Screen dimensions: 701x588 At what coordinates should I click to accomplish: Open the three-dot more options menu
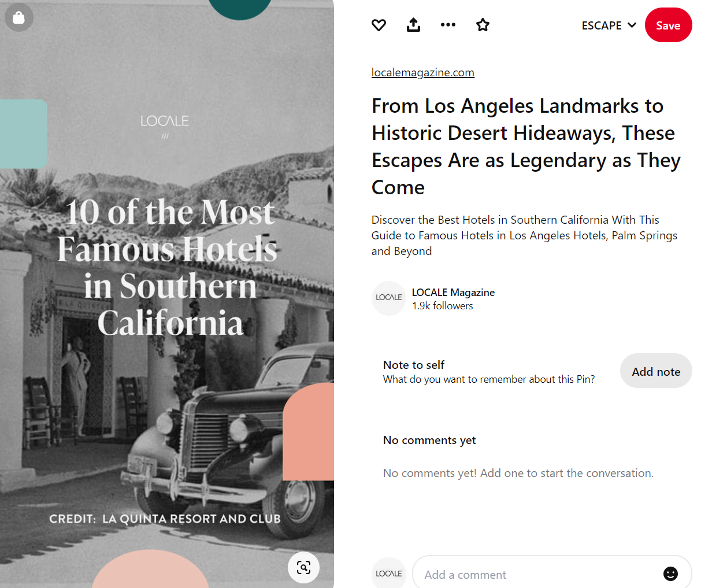coord(448,25)
